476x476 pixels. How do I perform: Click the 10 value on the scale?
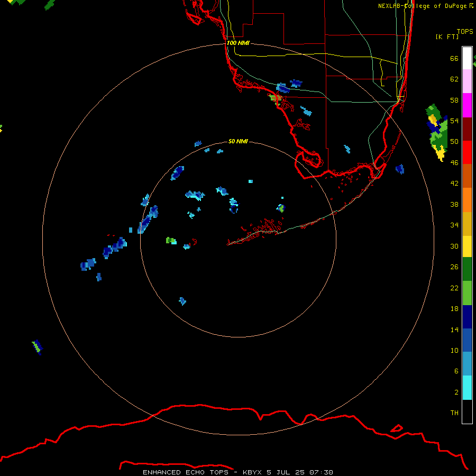click(454, 350)
